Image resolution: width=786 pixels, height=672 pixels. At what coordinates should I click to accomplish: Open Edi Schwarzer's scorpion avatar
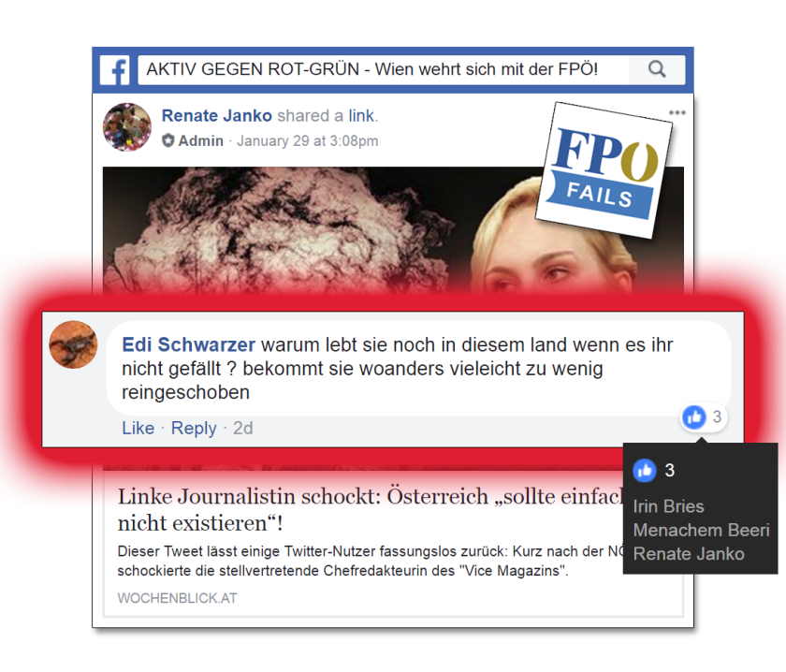[73, 344]
